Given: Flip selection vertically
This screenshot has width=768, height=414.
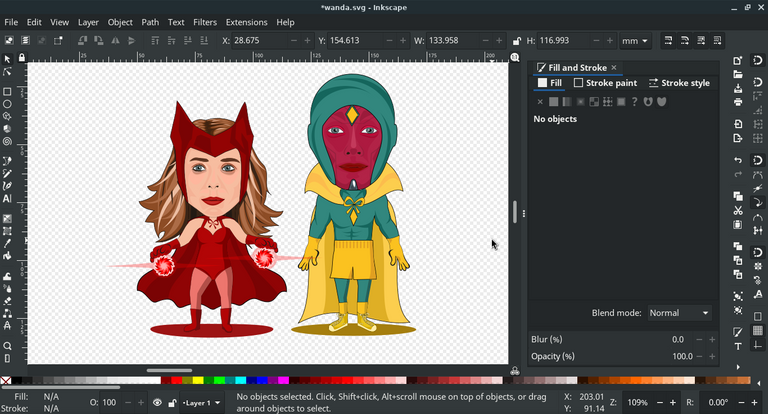Looking at the screenshot, I should pyautogui.click(x=131, y=41).
